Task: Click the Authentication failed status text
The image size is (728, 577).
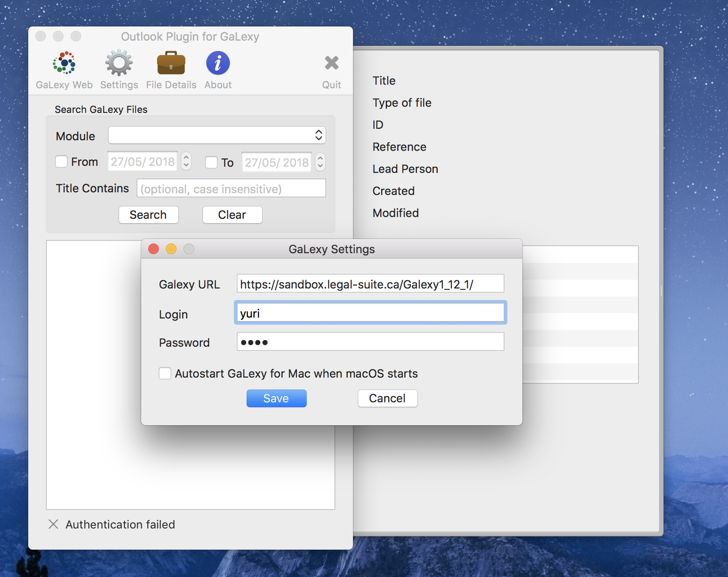Action: pyautogui.click(x=120, y=525)
